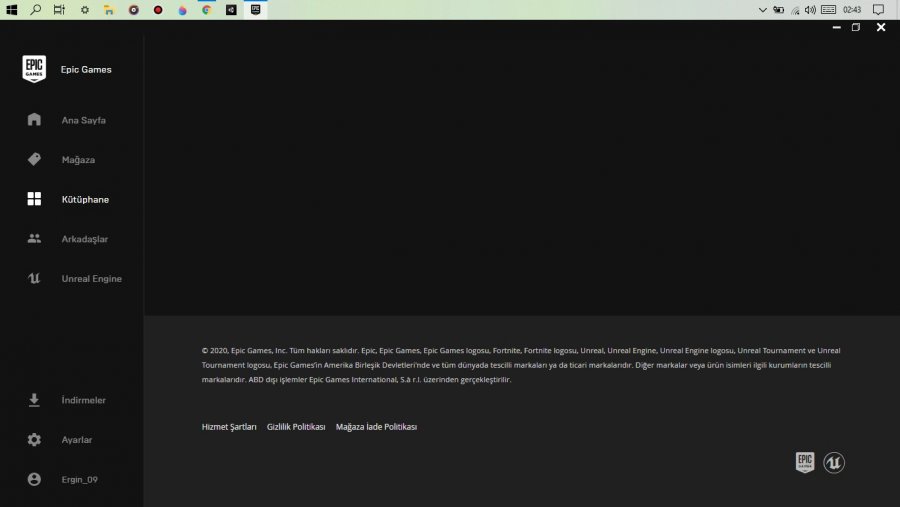
Task: Click the Epic Games shield logo in sidebar
Action: 34,69
